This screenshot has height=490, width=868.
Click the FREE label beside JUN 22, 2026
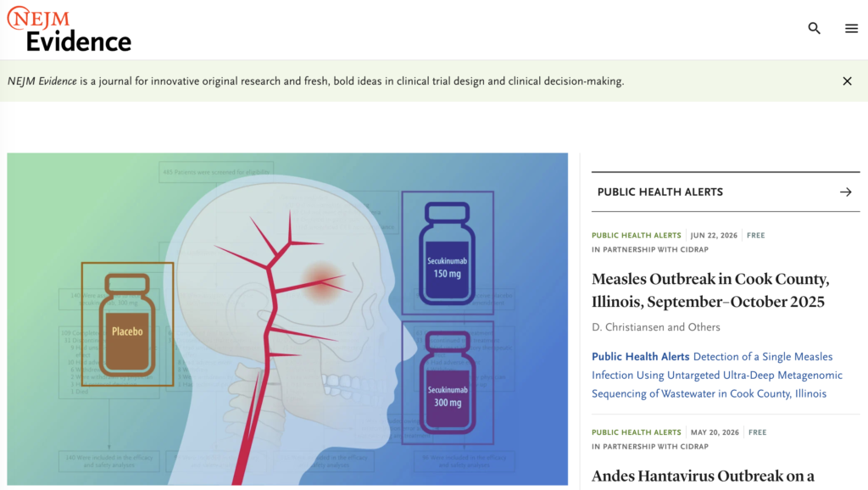click(755, 236)
